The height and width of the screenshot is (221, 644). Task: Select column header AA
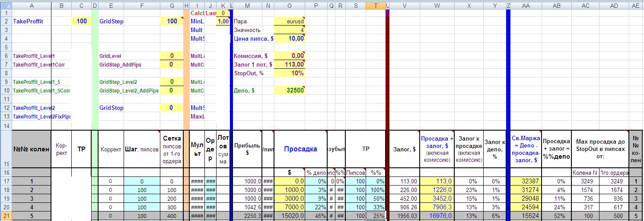click(526, 5)
